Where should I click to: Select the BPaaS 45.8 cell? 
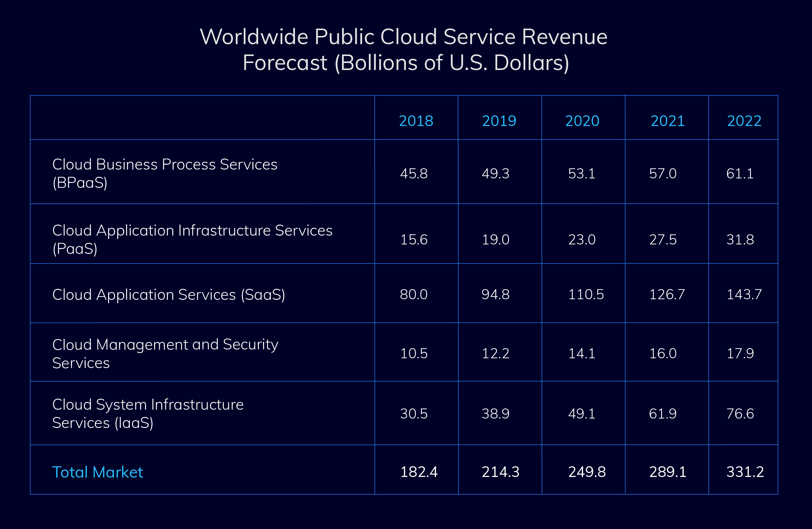coord(413,173)
